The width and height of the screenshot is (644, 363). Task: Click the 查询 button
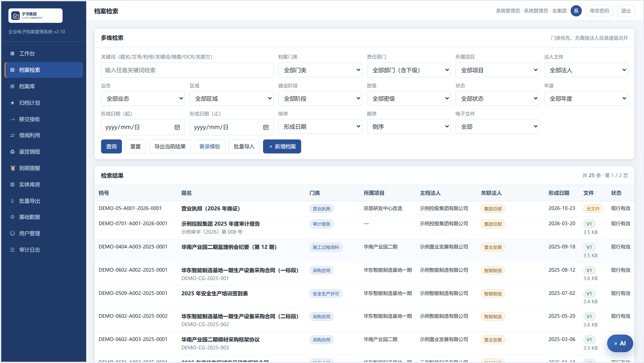[x=111, y=146]
